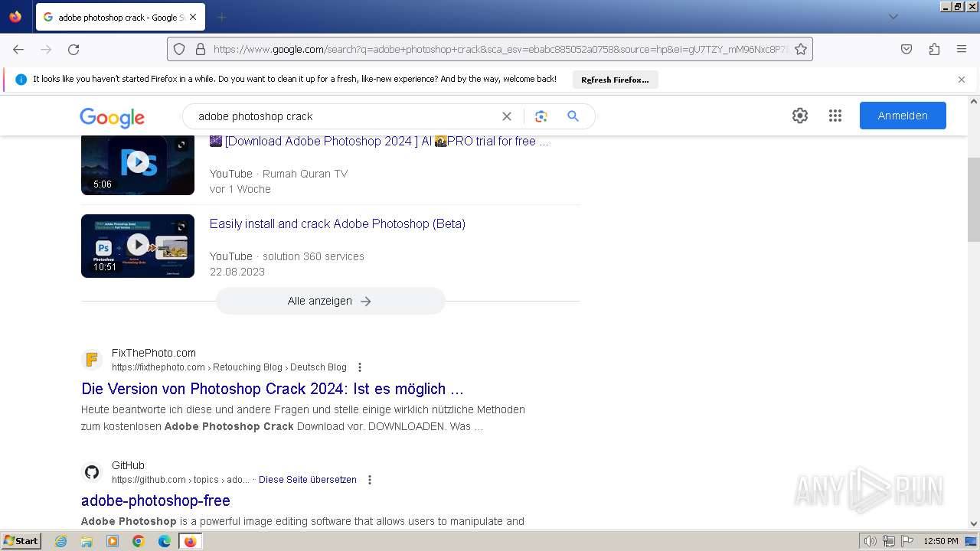Image resolution: width=980 pixels, height=551 pixels.
Task: Open the Firefox hamburger menu
Action: click(x=962, y=49)
